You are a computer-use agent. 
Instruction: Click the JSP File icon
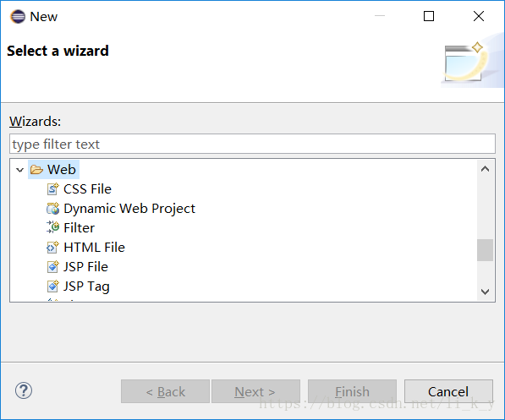(52, 266)
